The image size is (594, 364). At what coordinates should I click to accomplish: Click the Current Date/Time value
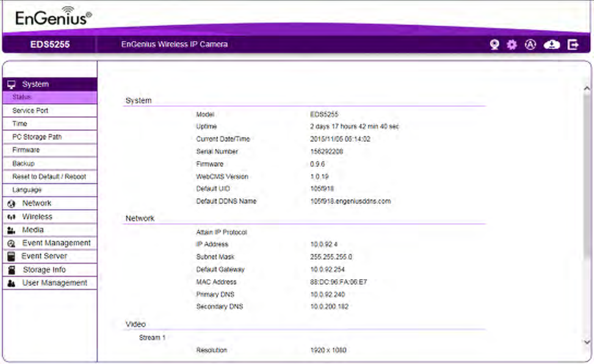[340, 139]
